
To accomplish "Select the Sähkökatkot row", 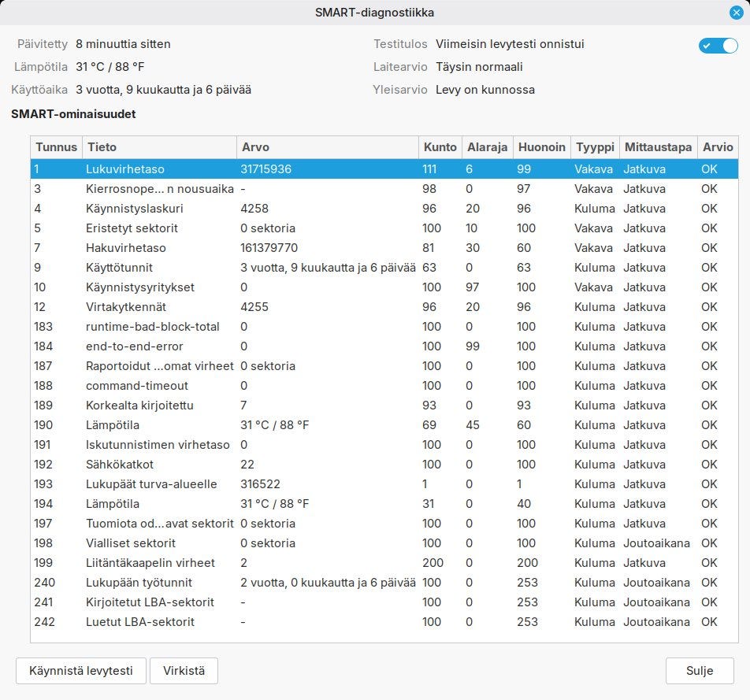I will (384, 465).
